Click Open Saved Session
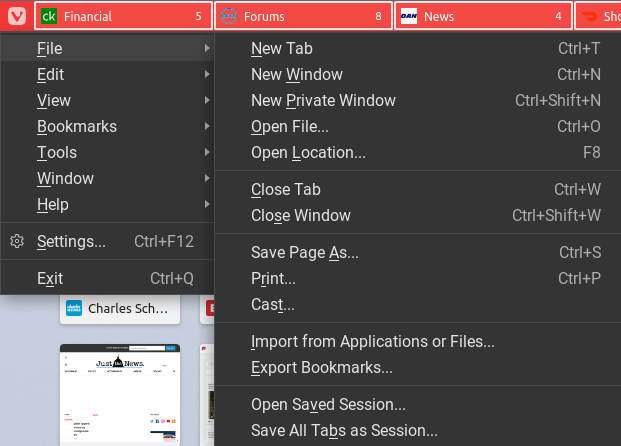621x446 pixels. (x=328, y=405)
